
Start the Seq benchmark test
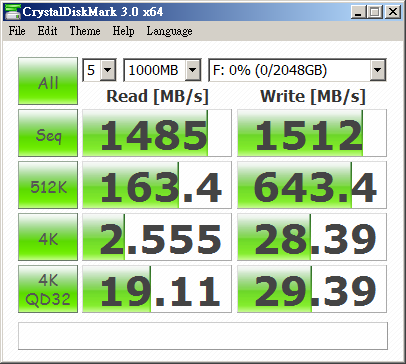coord(48,133)
